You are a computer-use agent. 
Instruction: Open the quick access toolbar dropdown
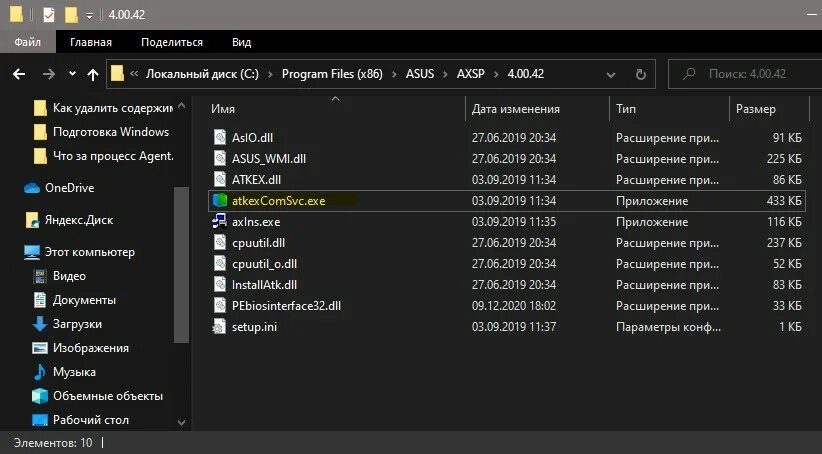[x=90, y=16]
